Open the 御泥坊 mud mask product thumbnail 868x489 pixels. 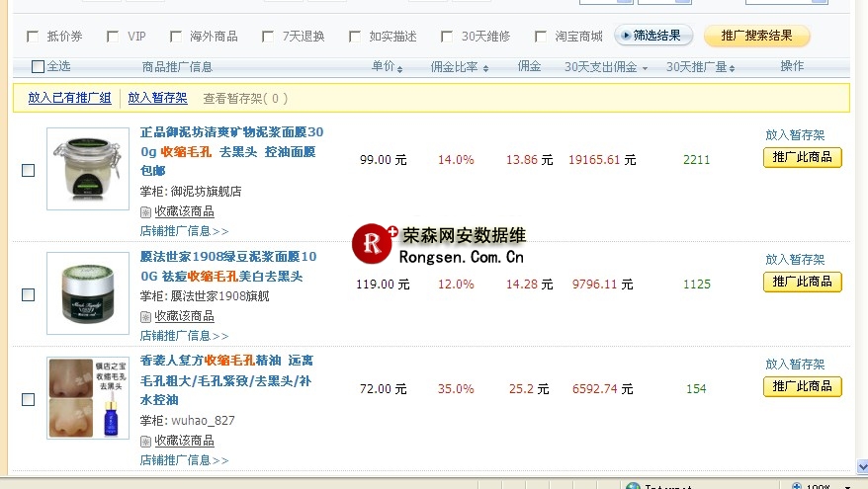pyautogui.click(x=88, y=168)
